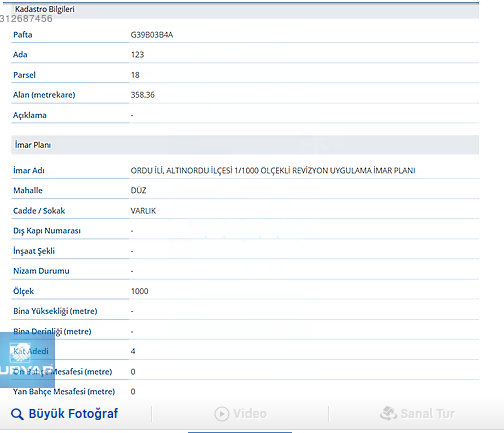Click the listing number 312687456

point(26,19)
